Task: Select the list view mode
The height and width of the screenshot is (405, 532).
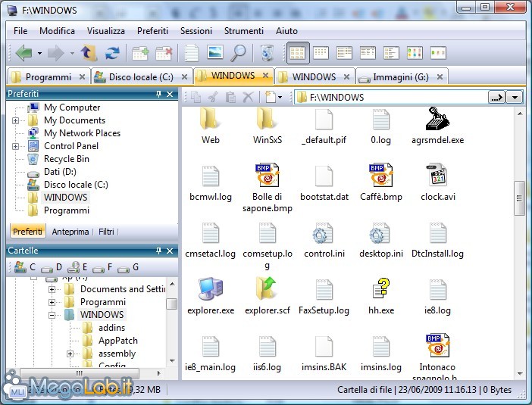Action: coord(344,53)
